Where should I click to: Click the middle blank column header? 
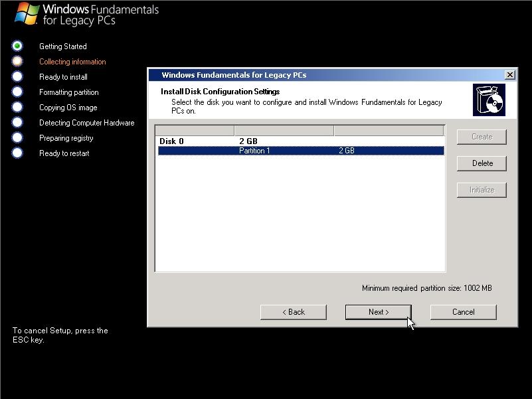[x=284, y=131]
